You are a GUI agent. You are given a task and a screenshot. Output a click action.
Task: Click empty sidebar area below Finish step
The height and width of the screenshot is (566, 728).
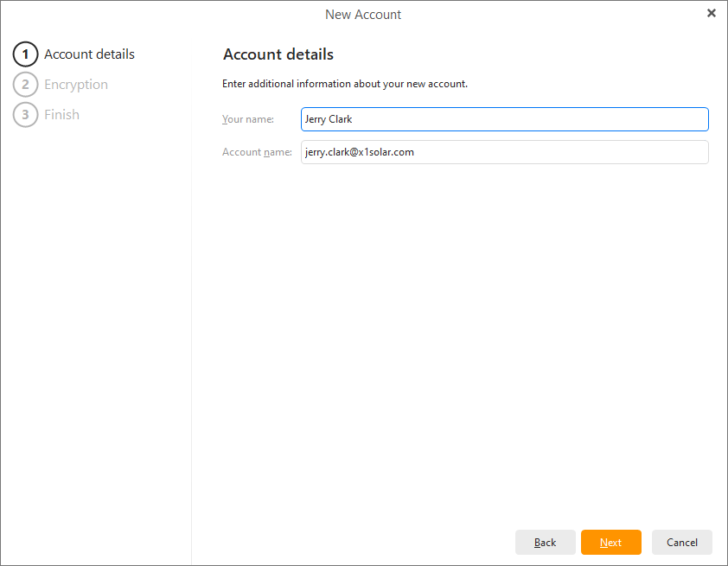(95, 328)
